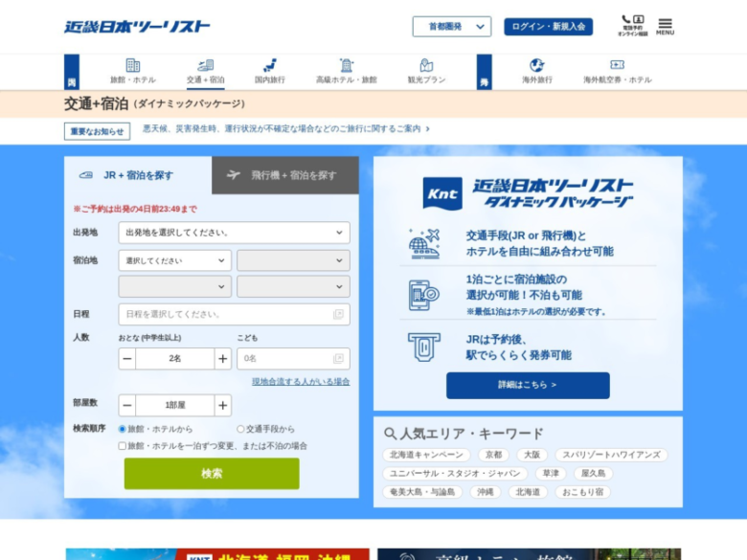Open 現地合流する人がいる場合 link

point(301,381)
